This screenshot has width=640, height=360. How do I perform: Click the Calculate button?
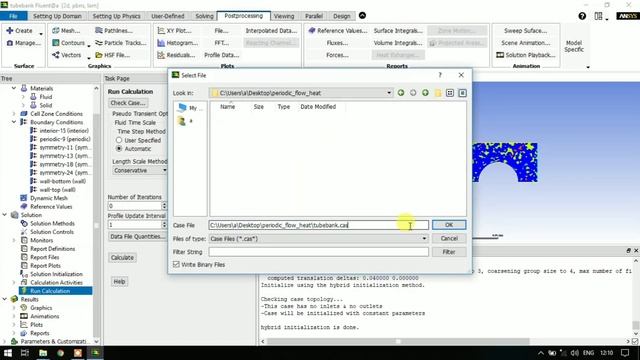122,258
